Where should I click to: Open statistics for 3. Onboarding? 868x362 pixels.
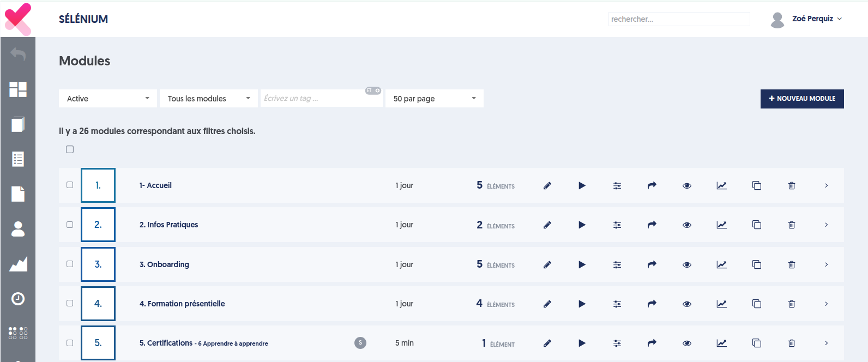click(722, 264)
